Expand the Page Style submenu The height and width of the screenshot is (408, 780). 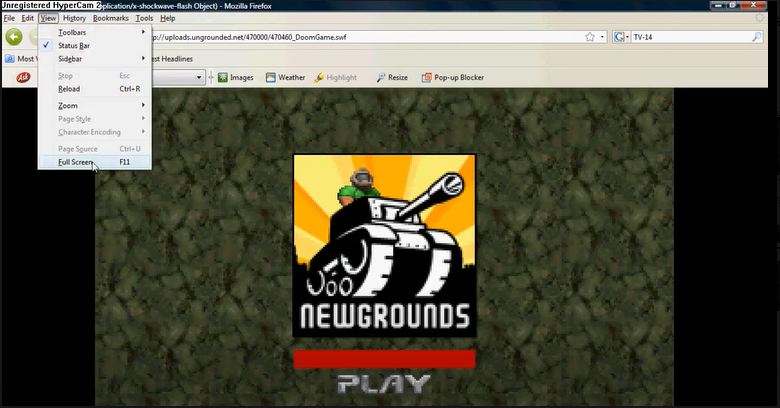(95, 119)
